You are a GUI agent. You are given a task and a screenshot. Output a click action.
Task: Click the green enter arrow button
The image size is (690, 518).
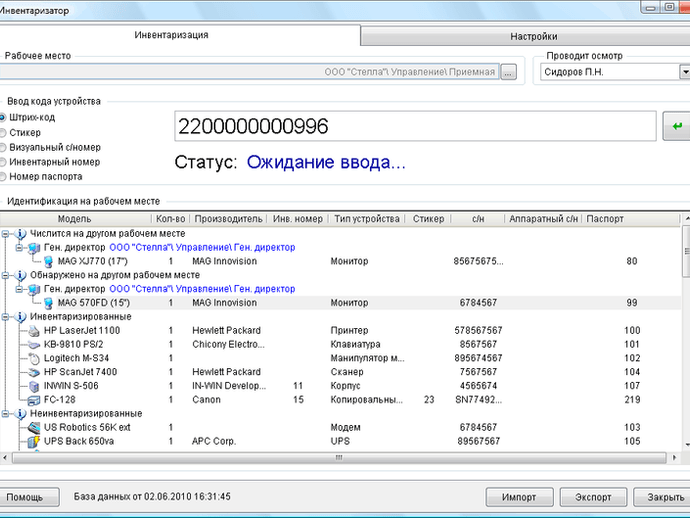click(677, 126)
